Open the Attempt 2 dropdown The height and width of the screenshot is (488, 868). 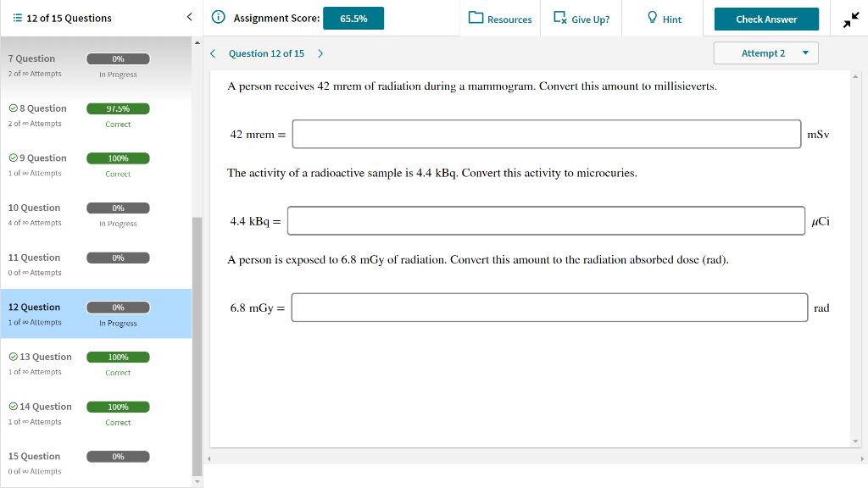(765, 53)
